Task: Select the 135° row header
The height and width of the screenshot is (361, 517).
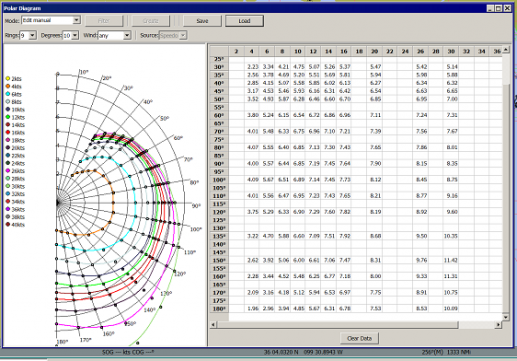Action: coord(219,236)
